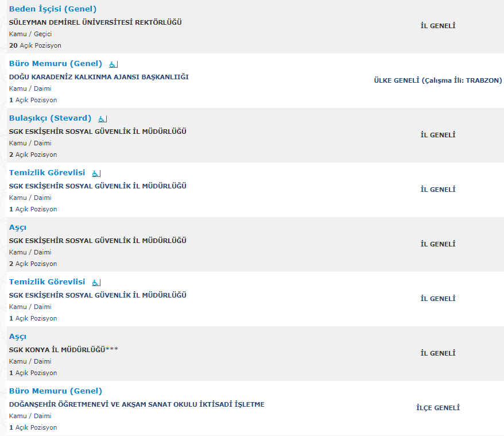
Task: Open the first Temizlik Görevlisi job title
Action: (47, 173)
